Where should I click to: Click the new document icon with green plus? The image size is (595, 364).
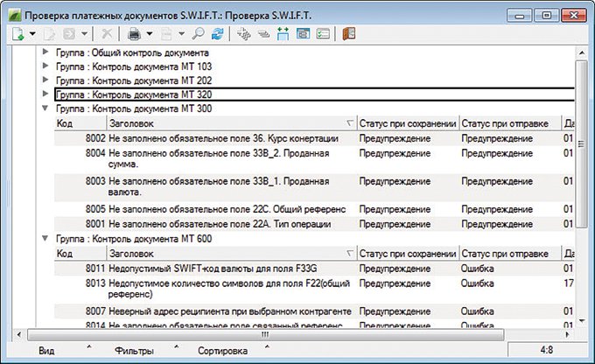17,34
